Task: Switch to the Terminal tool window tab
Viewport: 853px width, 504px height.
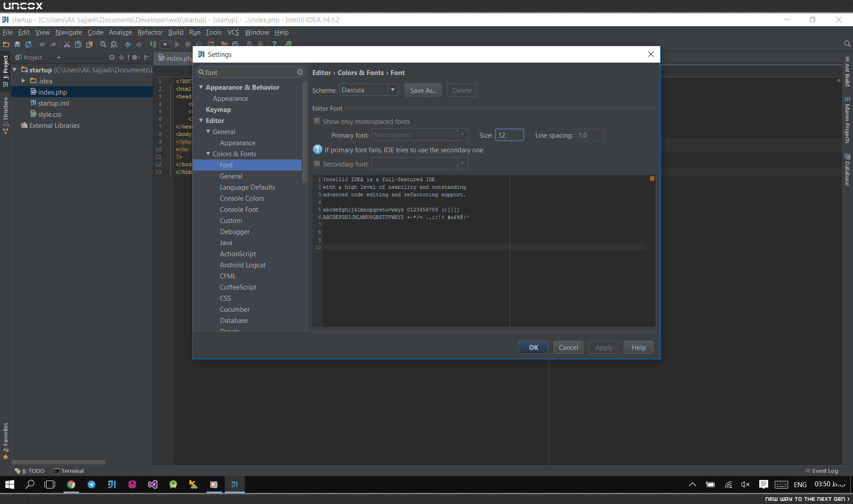Action: (69, 471)
